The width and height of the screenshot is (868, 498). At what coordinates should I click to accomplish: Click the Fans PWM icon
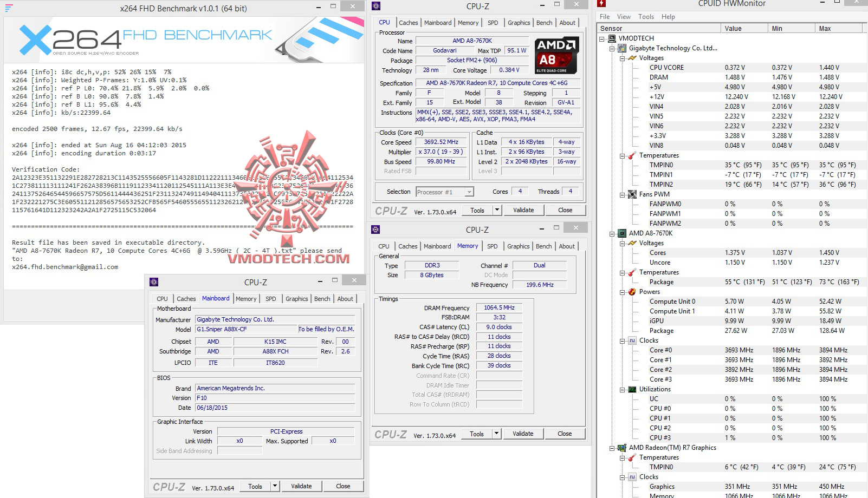point(632,194)
